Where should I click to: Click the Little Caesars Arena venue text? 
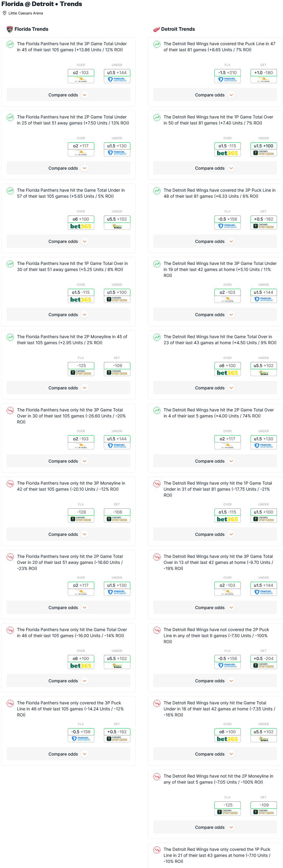point(26,13)
